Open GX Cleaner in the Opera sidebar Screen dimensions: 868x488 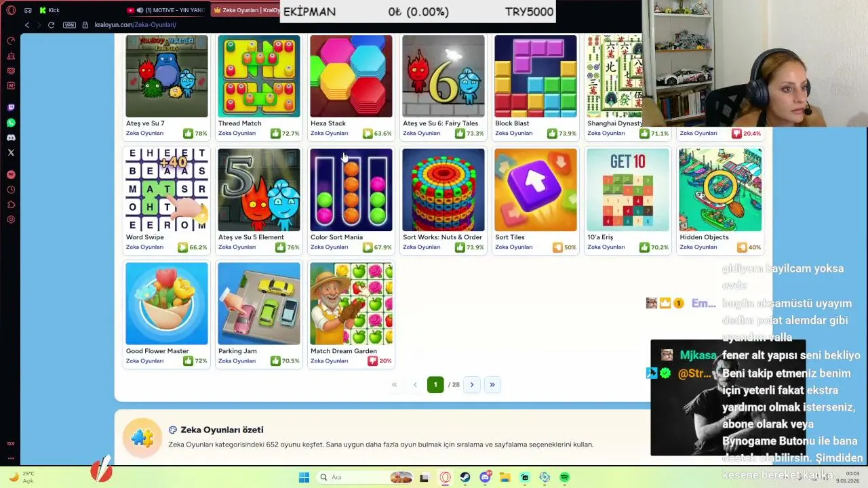tap(11, 56)
